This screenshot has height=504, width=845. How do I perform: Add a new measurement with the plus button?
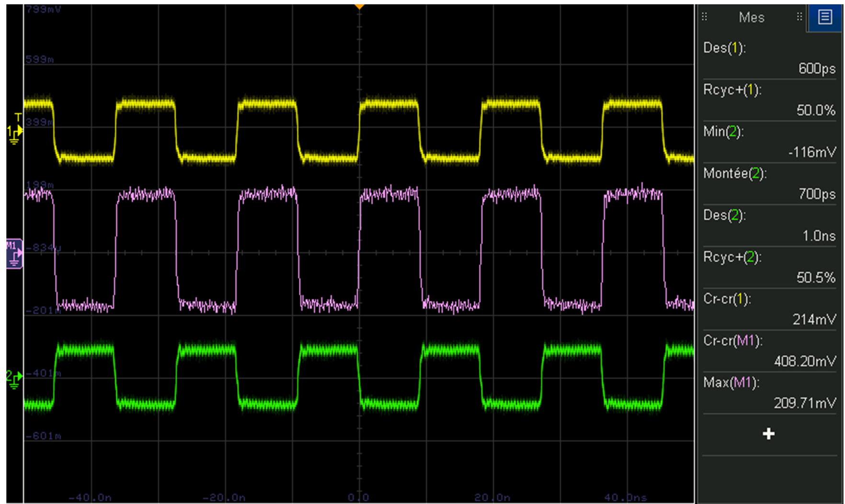point(769,434)
